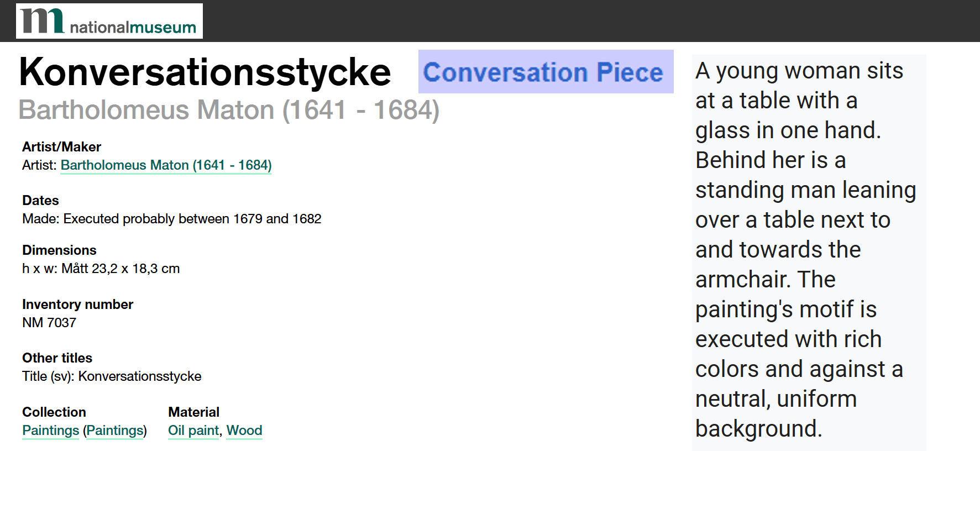Open the Paintings collection link
The height and width of the screenshot is (514, 980).
point(51,431)
